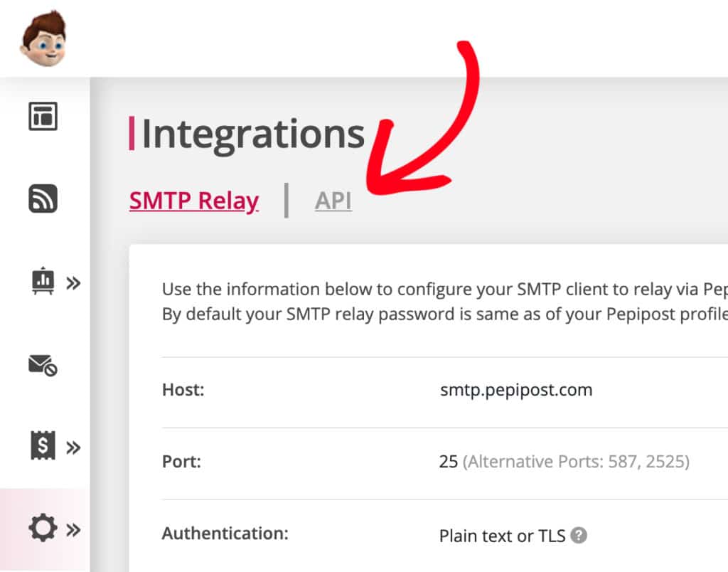Screen dimensions: 728x572
Task: Click port number 25
Action: (x=448, y=461)
